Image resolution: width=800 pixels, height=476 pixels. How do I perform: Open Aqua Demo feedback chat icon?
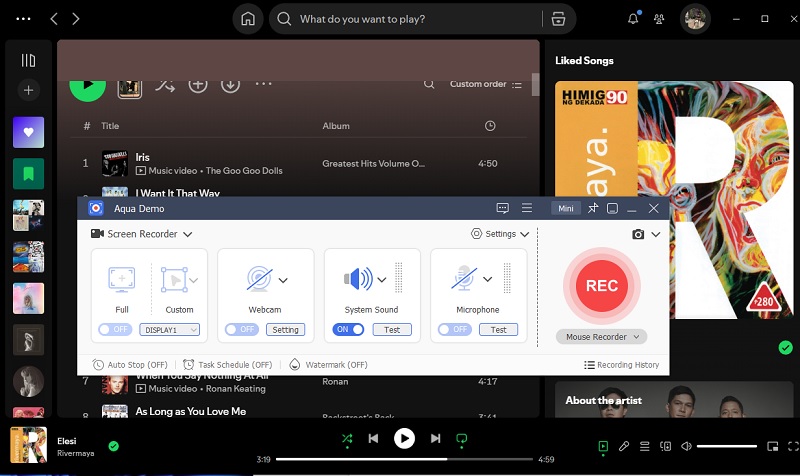[503, 208]
